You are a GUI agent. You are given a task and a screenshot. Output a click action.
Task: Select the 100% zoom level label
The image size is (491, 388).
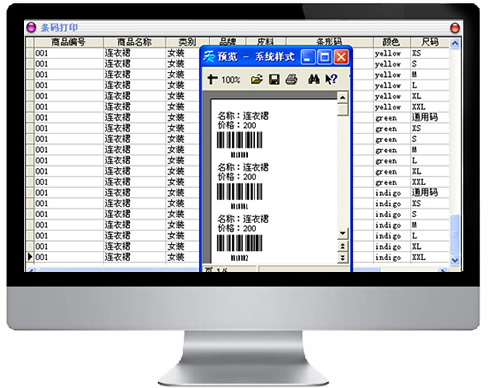tap(231, 80)
